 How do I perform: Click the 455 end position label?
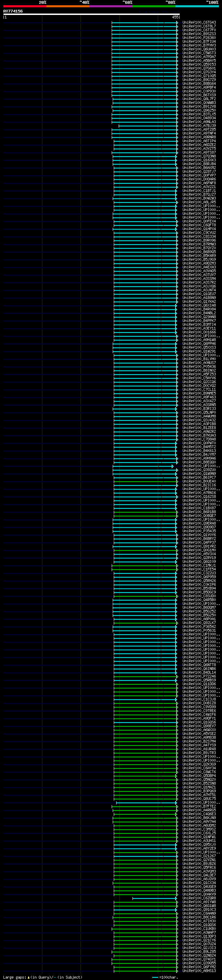tap(175, 17)
